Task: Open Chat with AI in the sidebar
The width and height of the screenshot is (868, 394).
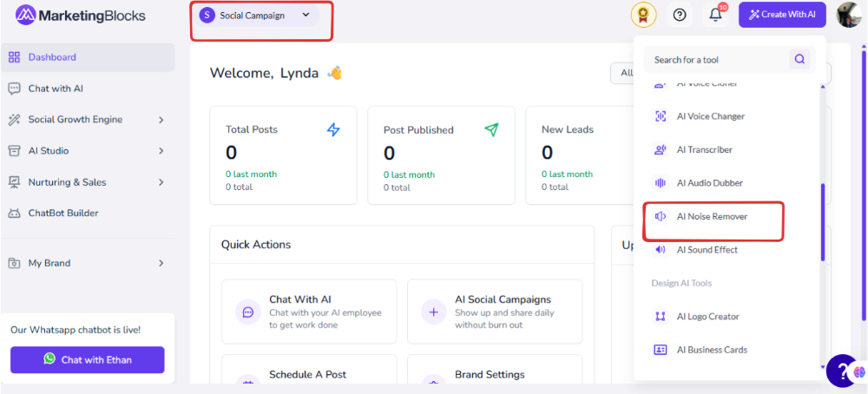Action: 88,89
